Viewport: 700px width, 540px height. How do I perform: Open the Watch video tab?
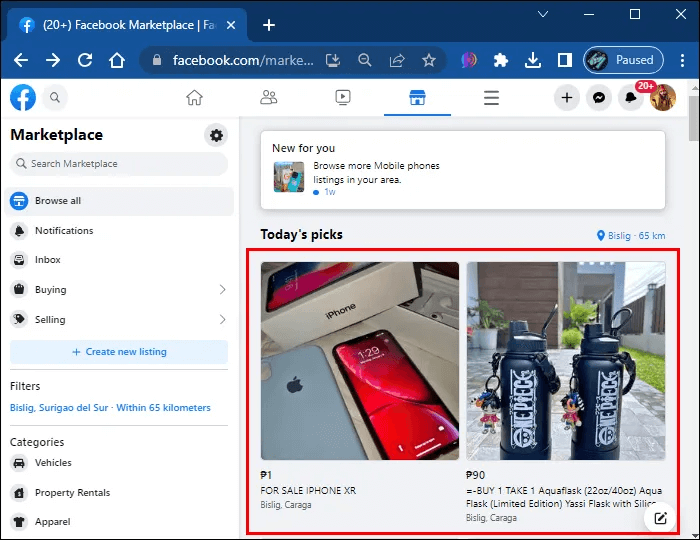coord(343,97)
